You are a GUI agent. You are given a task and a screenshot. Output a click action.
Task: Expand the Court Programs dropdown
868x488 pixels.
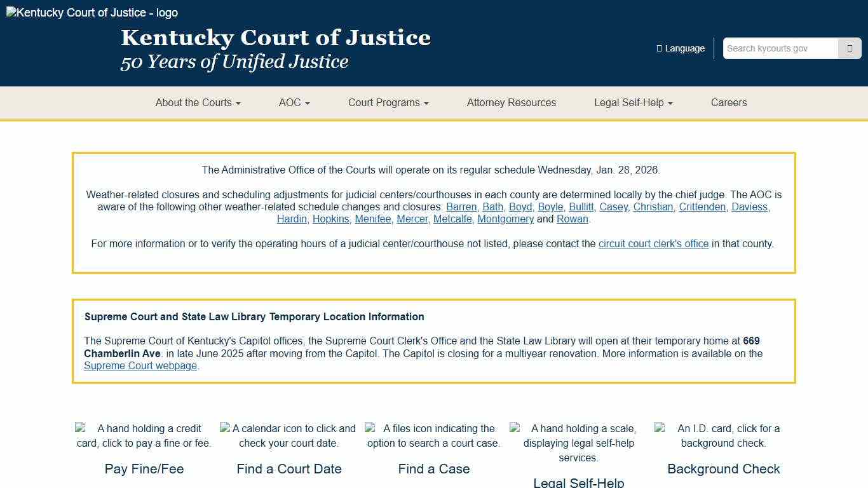[x=388, y=102]
